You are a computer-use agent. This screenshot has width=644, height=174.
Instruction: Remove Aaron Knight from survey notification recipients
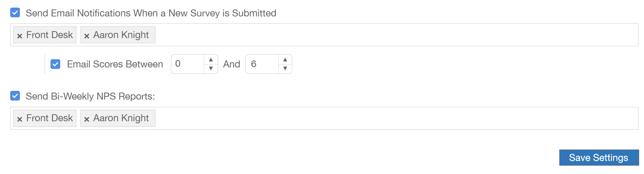pos(87,36)
